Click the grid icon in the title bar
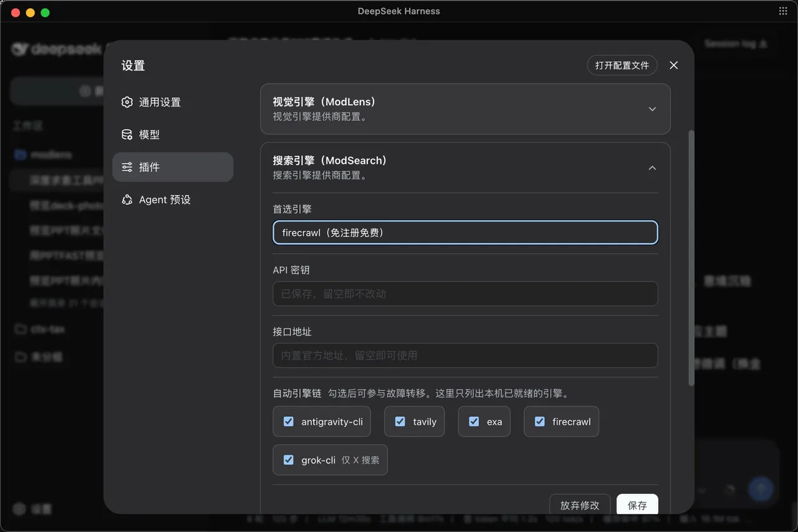798x532 pixels. (x=783, y=11)
